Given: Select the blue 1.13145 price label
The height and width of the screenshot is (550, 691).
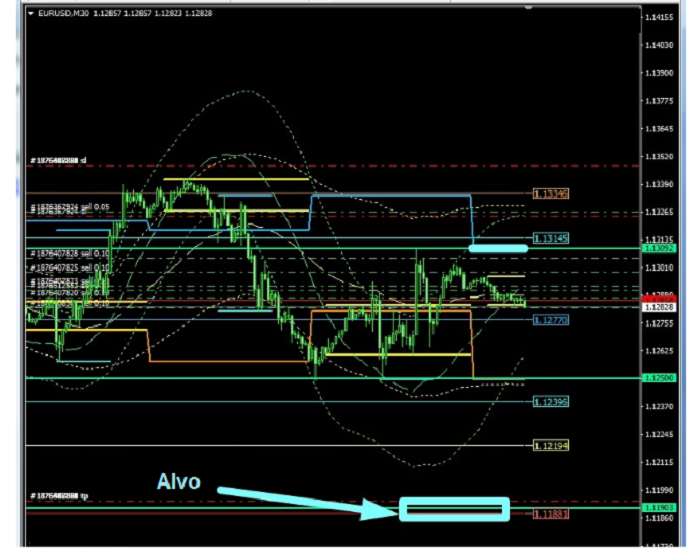Looking at the screenshot, I should point(551,238).
